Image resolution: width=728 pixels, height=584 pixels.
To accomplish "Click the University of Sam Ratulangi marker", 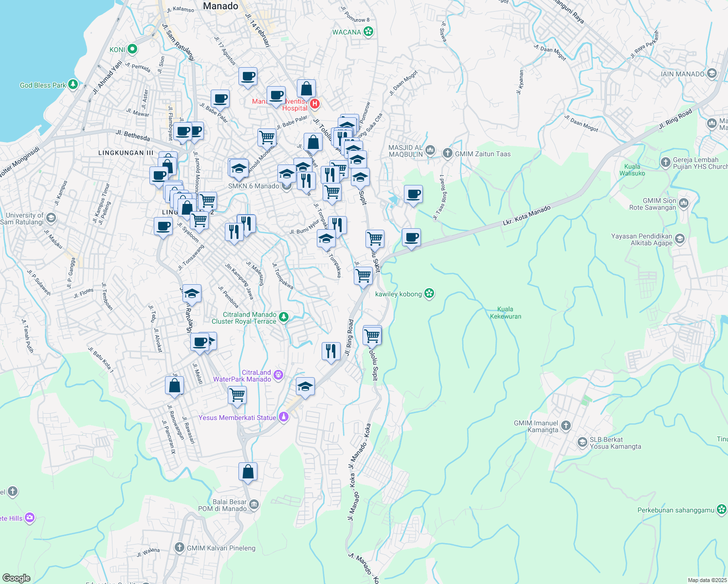I will point(51,218).
